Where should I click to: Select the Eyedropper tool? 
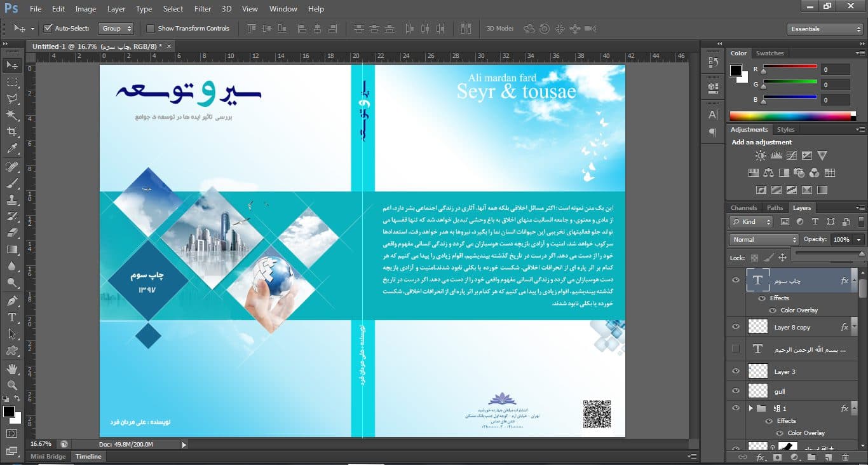click(x=12, y=149)
